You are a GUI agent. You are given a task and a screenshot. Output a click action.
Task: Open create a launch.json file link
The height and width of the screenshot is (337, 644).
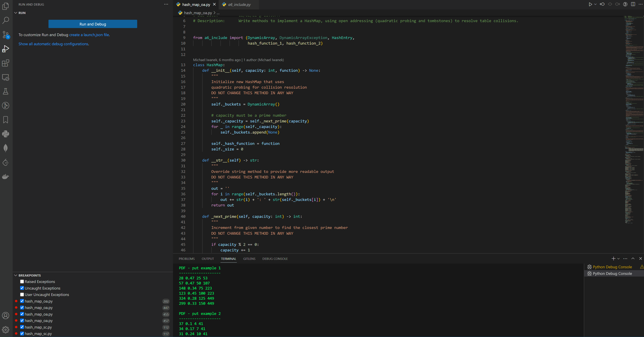89,35
